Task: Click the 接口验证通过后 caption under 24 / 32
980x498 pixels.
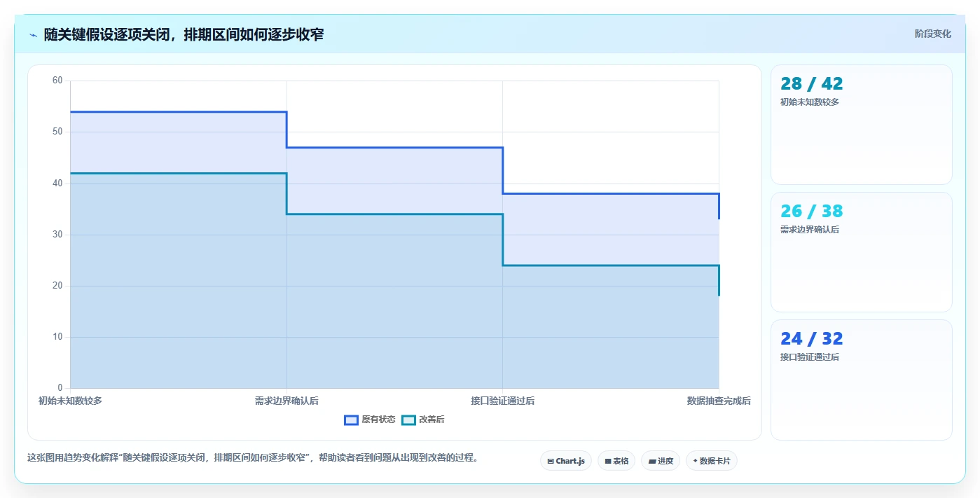Action: (810, 357)
